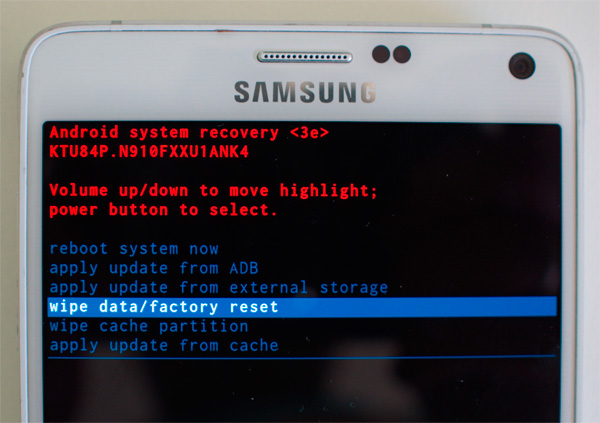Select highlighted wipe data/factory reset
This screenshot has height=423, width=600.
[x=302, y=307]
